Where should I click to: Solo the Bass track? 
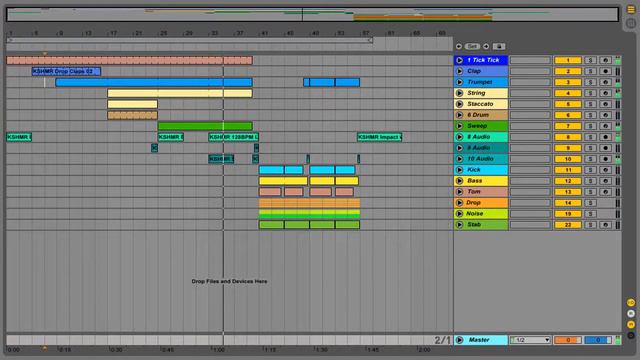pyautogui.click(x=590, y=181)
